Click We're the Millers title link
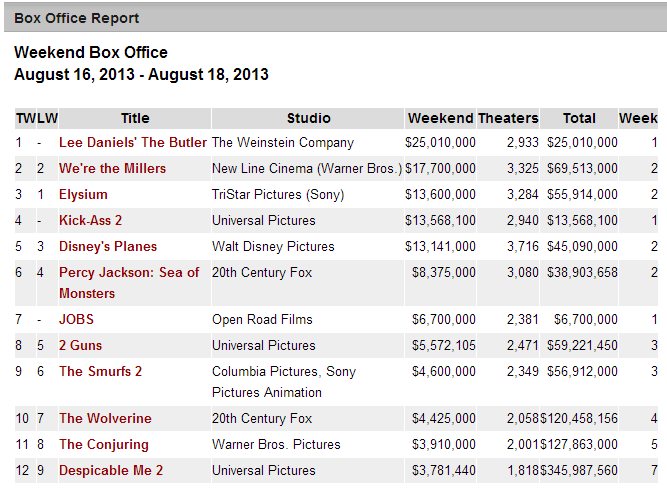 (113, 169)
